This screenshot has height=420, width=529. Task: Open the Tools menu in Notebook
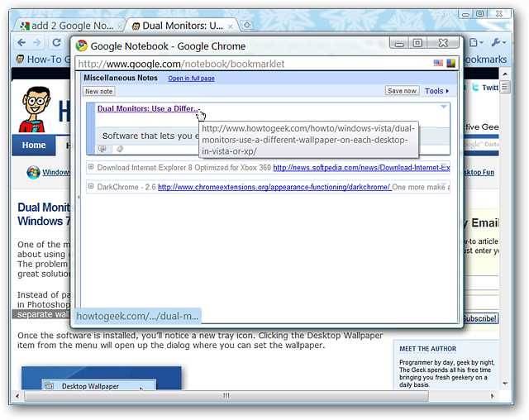point(436,91)
